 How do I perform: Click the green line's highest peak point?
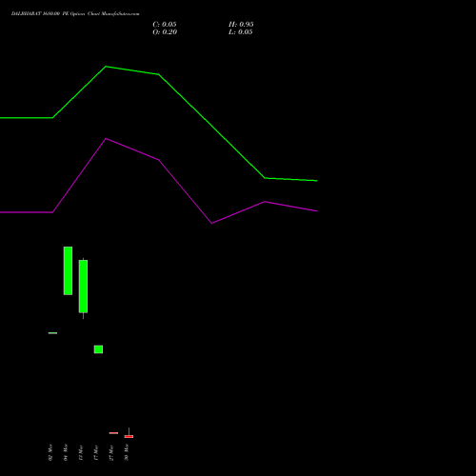106,67
